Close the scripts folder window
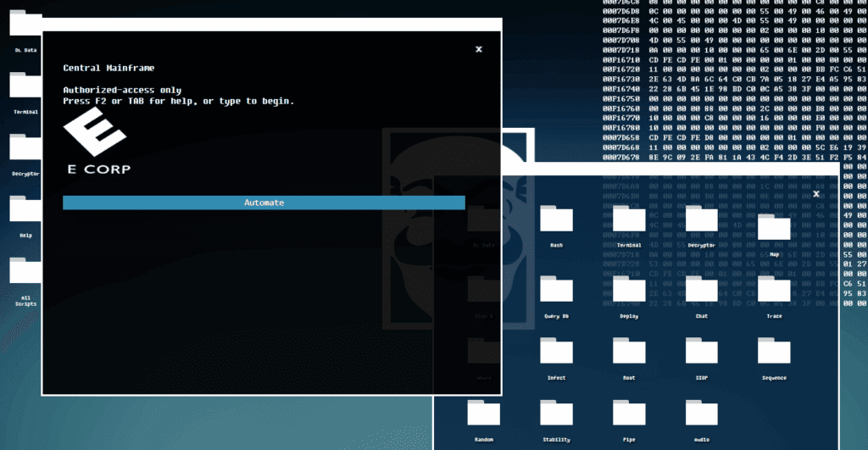Viewport: 868px width, 450px height. tap(816, 193)
